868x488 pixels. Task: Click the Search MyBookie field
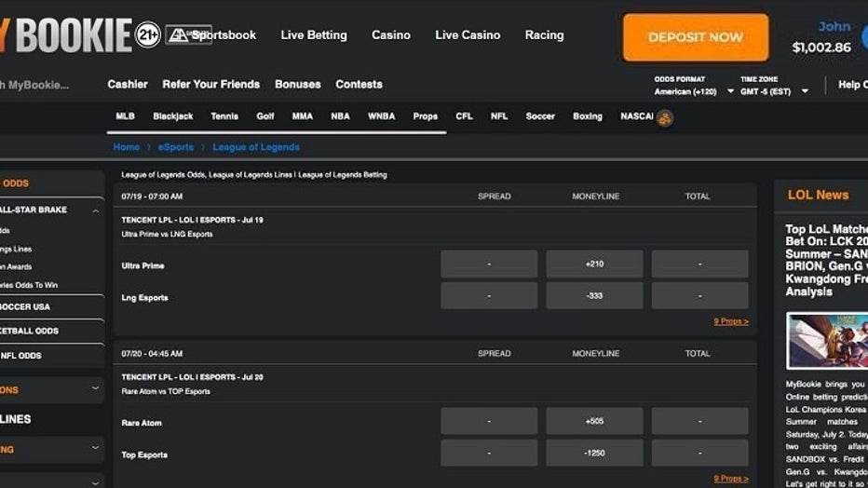34,85
